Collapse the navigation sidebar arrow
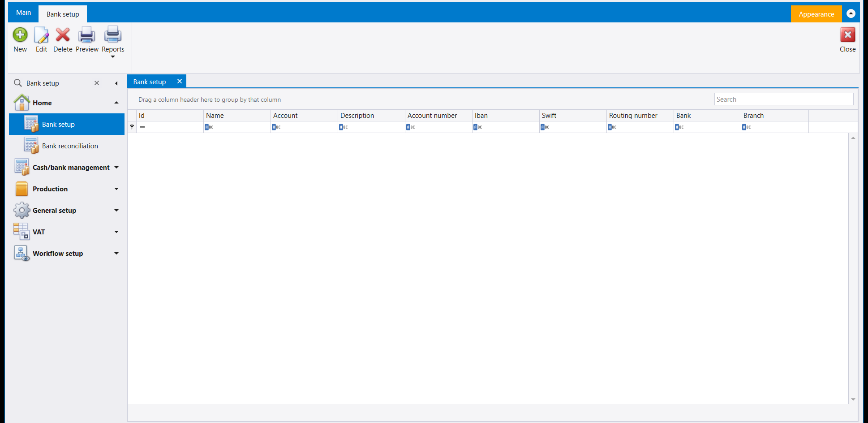This screenshot has width=868, height=423. [116, 83]
